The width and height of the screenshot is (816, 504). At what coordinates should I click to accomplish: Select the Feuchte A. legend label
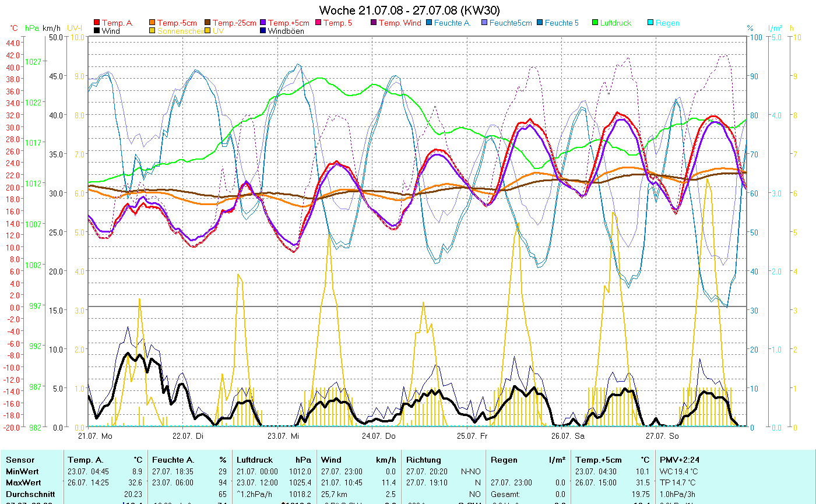tap(452, 23)
